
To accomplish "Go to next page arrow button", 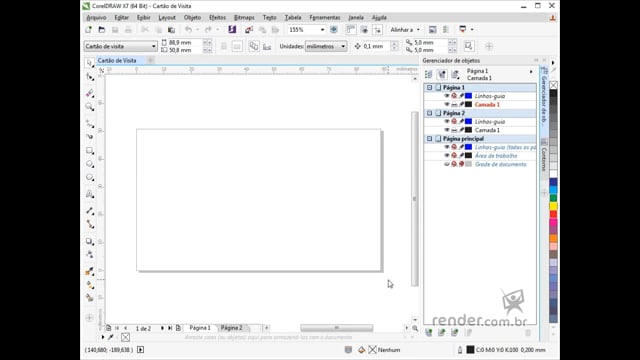I will [162, 328].
